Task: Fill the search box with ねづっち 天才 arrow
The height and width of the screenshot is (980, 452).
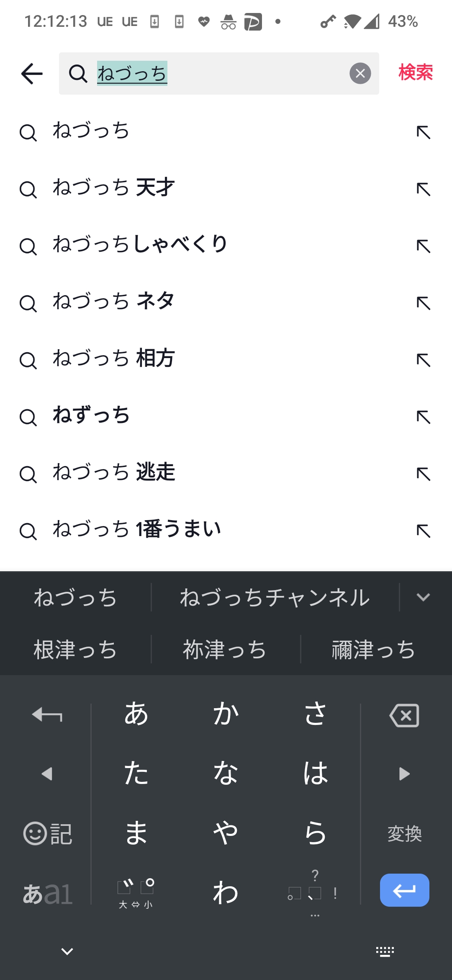Action: (424, 189)
